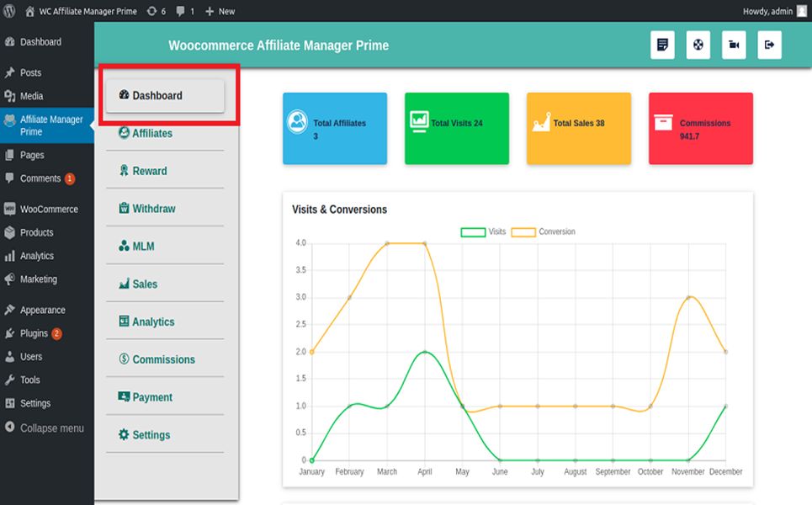
Task: Click the exit arrow icon in header
Action: (x=769, y=45)
